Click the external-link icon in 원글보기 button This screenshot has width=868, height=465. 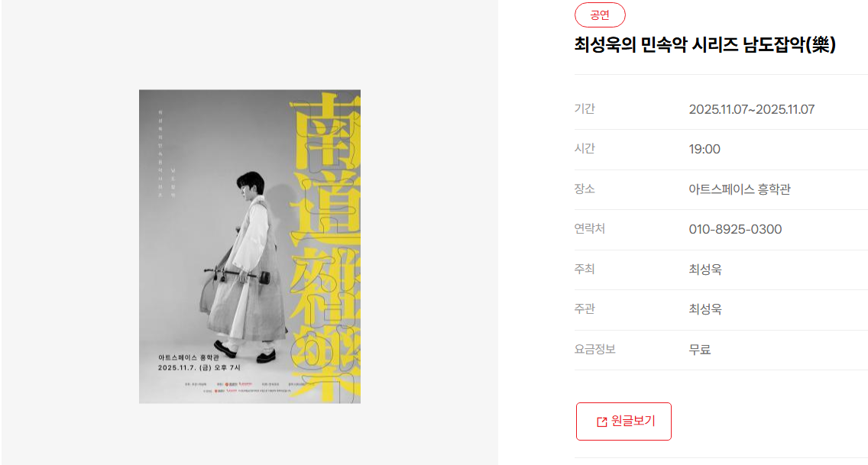pos(602,422)
